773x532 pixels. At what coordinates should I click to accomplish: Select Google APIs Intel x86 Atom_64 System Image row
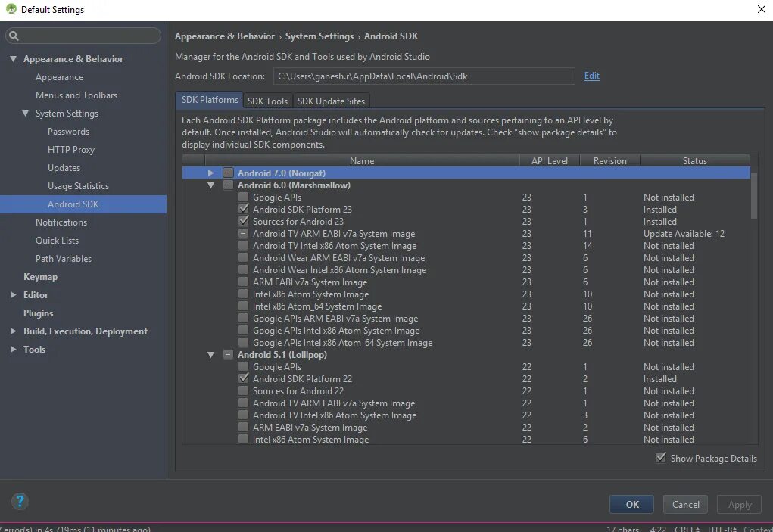(x=466, y=342)
